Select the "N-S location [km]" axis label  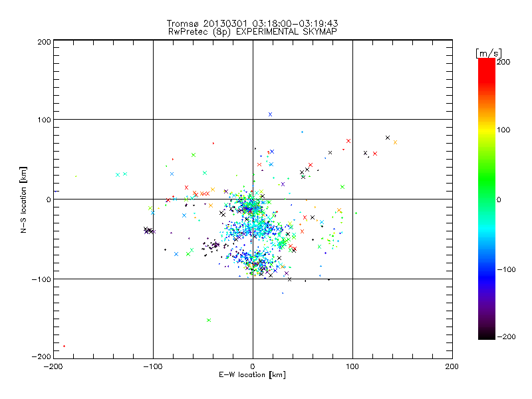pos(23,199)
